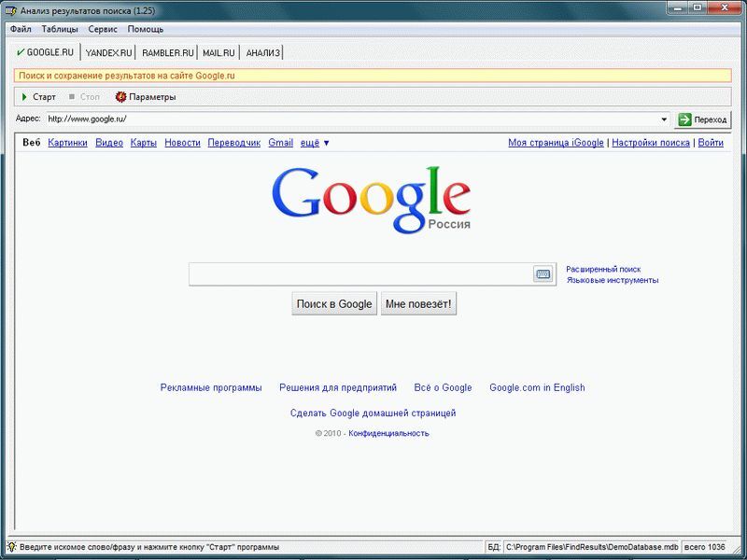The width and height of the screenshot is (747, 560).
Task: Open the Расширенный поиск link
Action: coord(603,269)
